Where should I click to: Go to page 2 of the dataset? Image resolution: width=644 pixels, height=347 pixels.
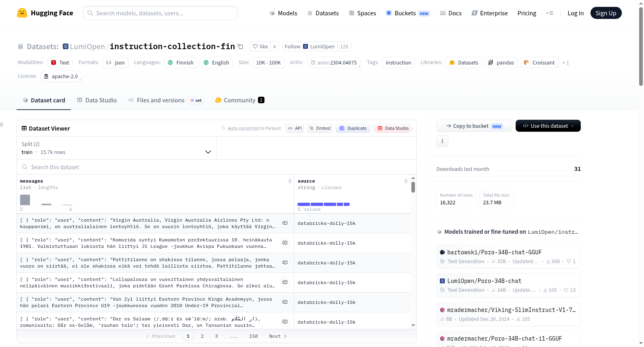point(202,336)
